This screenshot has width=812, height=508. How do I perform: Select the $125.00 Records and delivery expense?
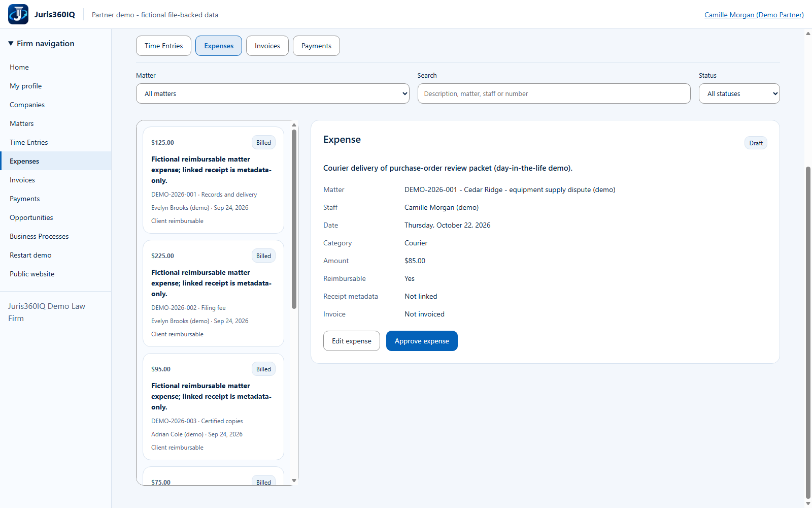[x=213, y=180]
